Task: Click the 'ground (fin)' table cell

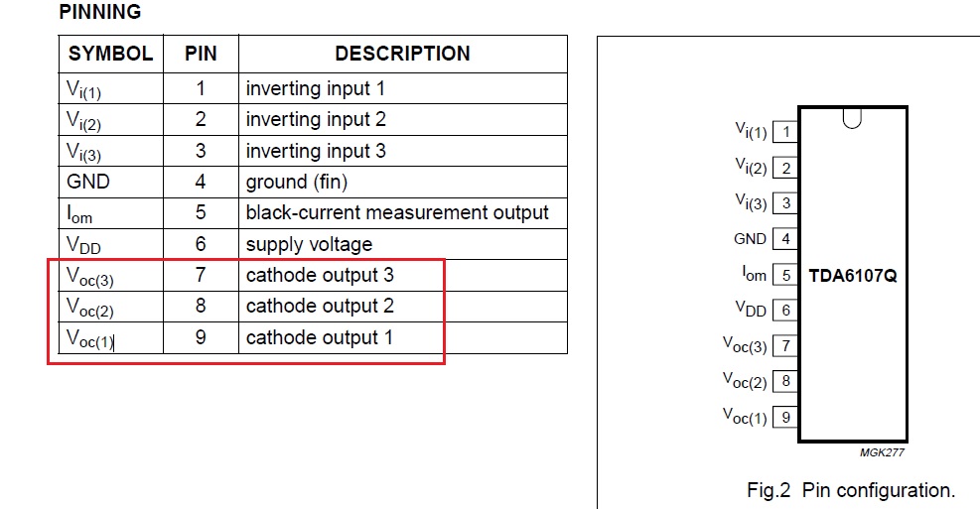Action: pyautogui.click(x=297, y=182)
